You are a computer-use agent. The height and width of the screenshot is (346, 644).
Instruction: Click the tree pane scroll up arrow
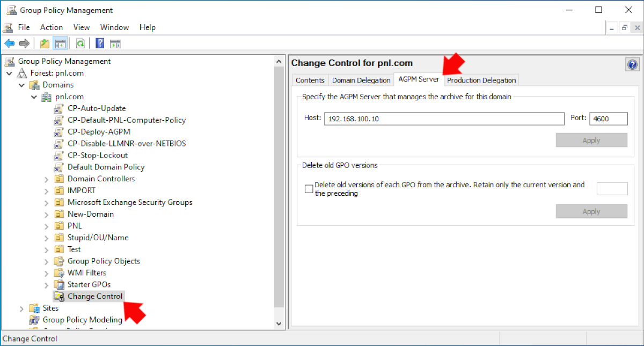(279, 62)
